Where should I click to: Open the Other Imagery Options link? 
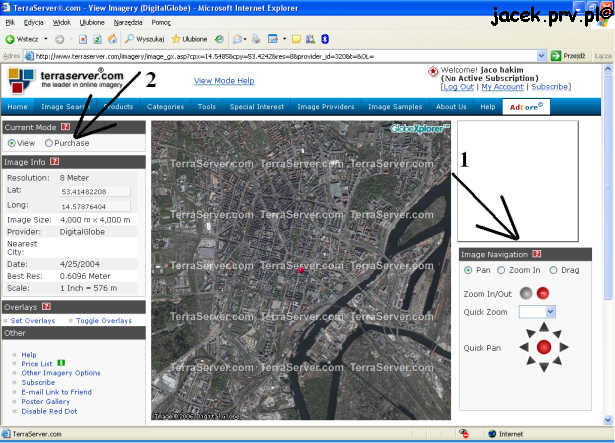pyautogui.click(x=61, y=373)
